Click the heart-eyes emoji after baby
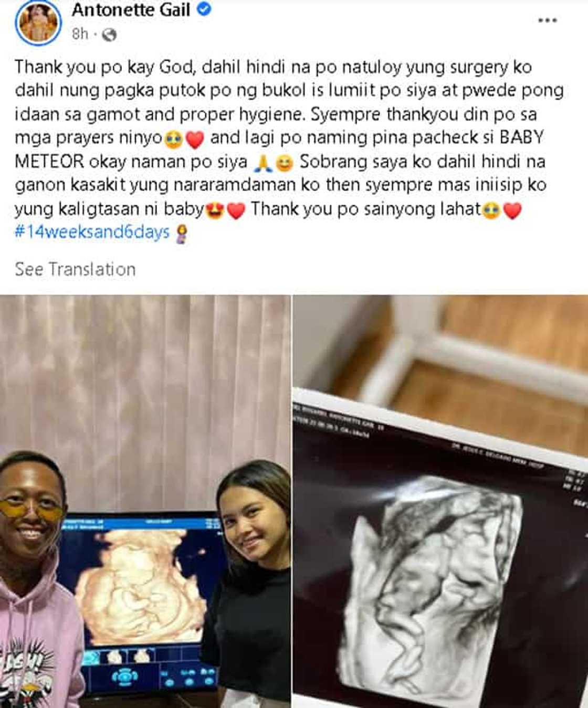Image resolution: width=588 pixels, height=708 pixels. (216, 210)
